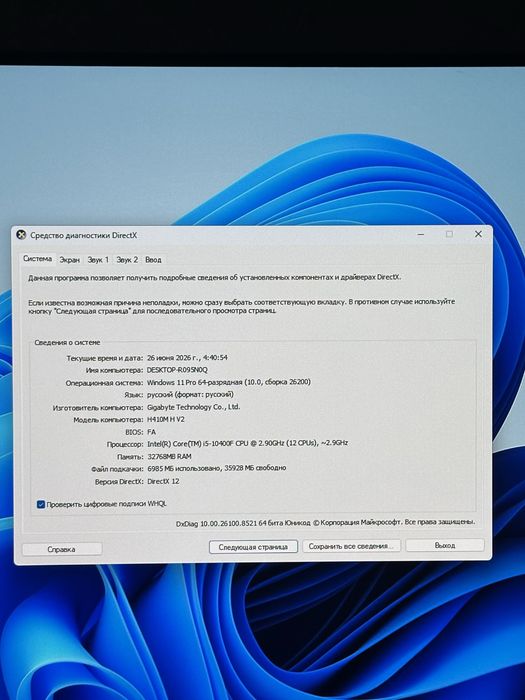
Task: Select the Звук 2 tab
Action: click(x=127, y=259)
